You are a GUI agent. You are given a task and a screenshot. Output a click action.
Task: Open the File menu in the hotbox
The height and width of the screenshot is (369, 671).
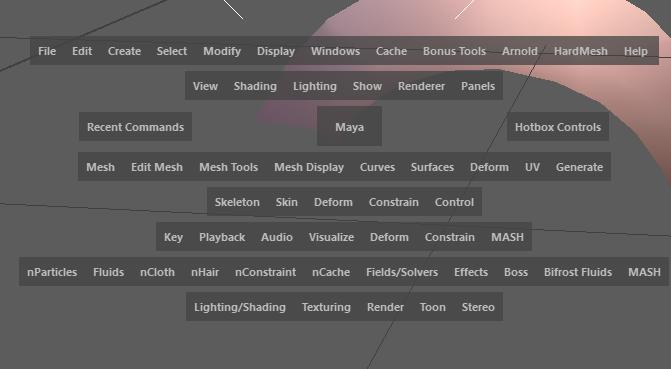[47, 51]
